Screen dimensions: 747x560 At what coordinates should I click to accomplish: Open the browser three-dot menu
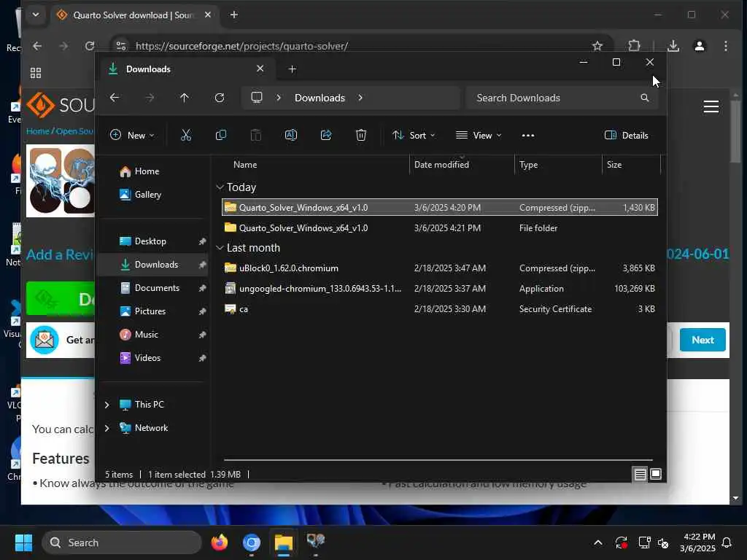tap(726, 46)
